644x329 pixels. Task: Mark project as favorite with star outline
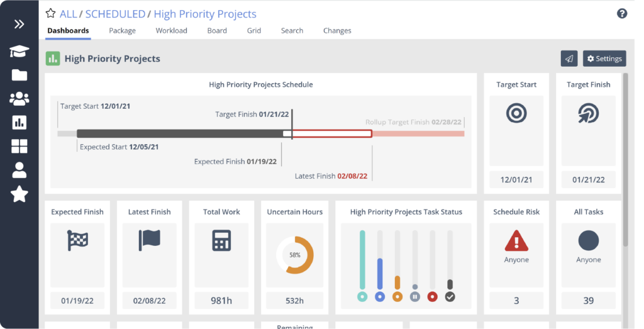pos(50,13)
